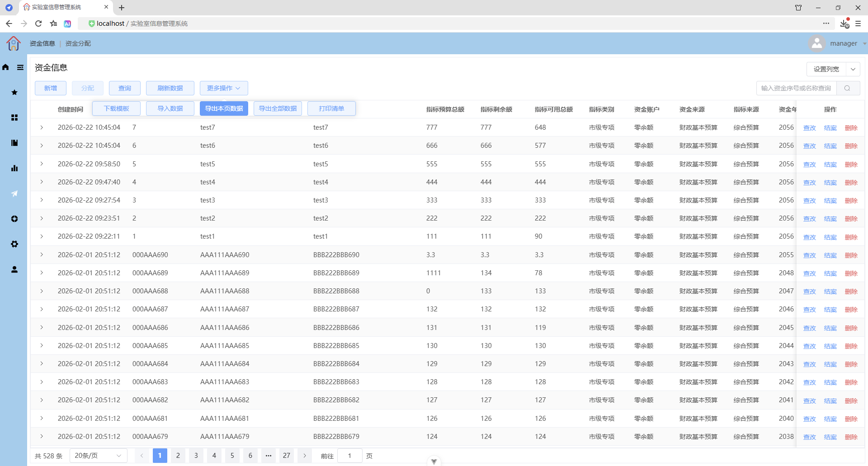This screenshot has height=466, width=868.
Task: Open the 更多操作 dropdown
Action: [224, 88]
